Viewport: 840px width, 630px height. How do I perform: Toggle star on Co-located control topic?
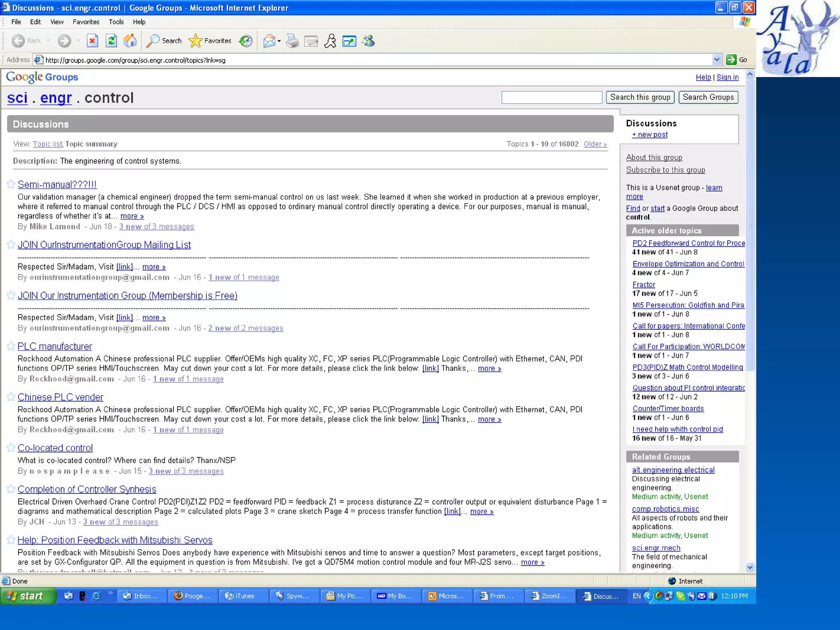coord(11,447)
